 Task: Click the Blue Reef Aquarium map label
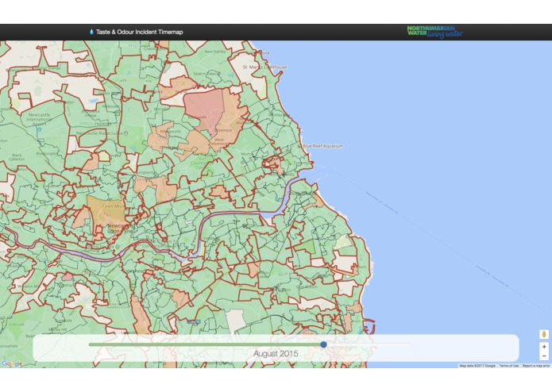322,146
